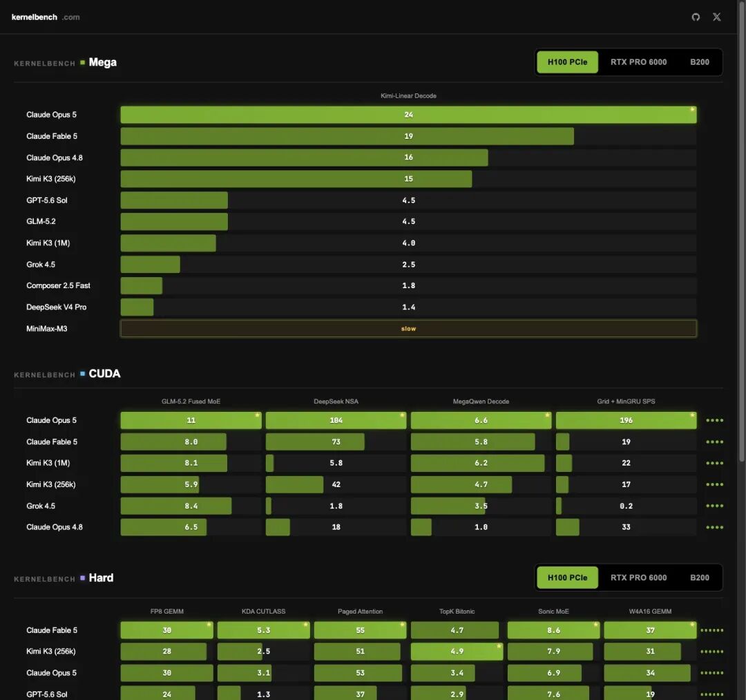Select H100 PCIe in the Hard section
Screen dimensions: 746x700
[x=567, y=578]
